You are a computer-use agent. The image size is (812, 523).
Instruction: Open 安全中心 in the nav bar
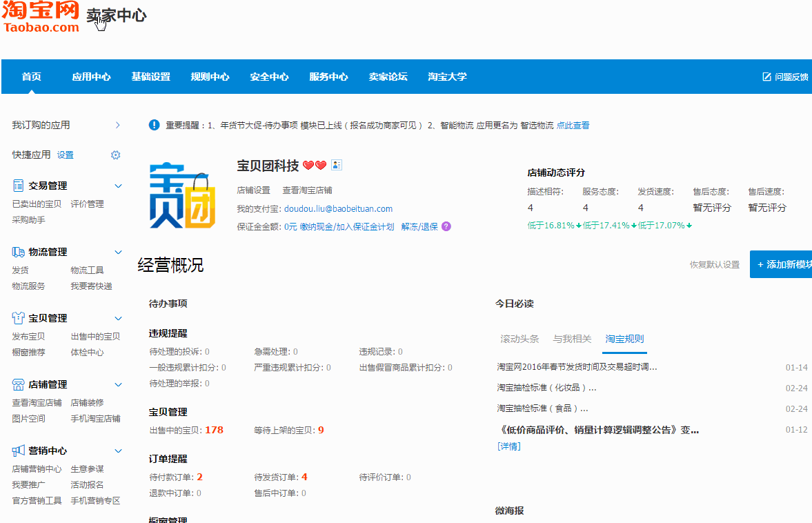pos(269,77)
